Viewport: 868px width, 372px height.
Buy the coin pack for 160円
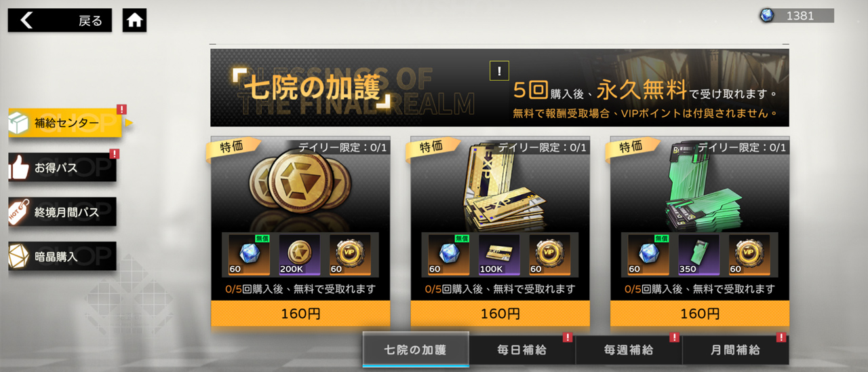click(300, 314)
